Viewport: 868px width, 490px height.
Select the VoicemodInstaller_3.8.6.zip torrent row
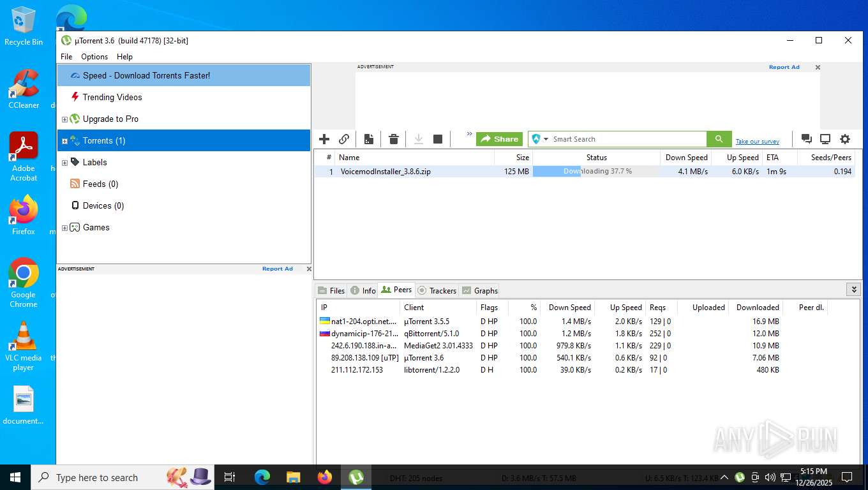[x=584, y=172]
